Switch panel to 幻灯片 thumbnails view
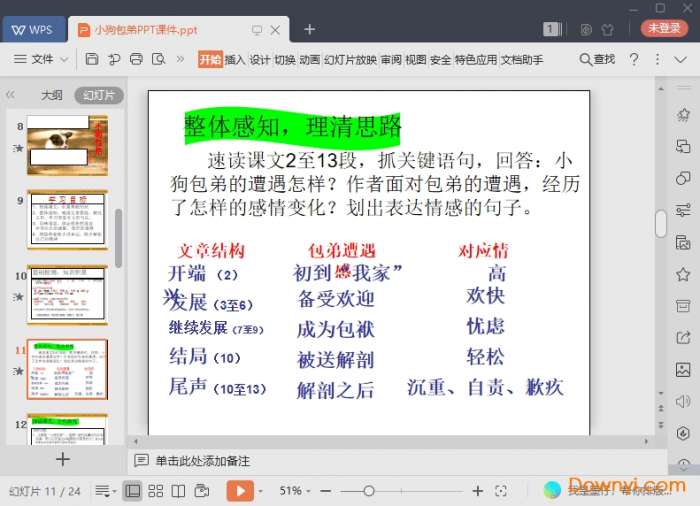Image resolution: width=700 pixels, height=506 pixels. (x=98, y=96)
